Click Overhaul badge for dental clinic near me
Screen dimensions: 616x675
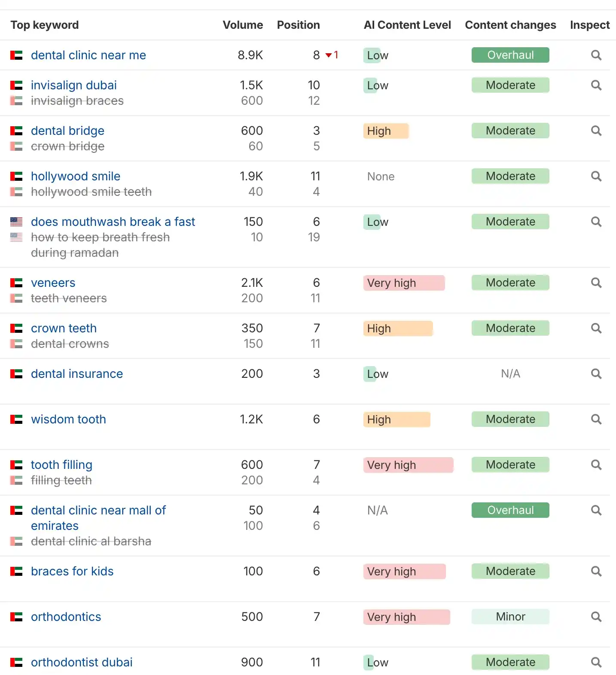pos(510,55)
